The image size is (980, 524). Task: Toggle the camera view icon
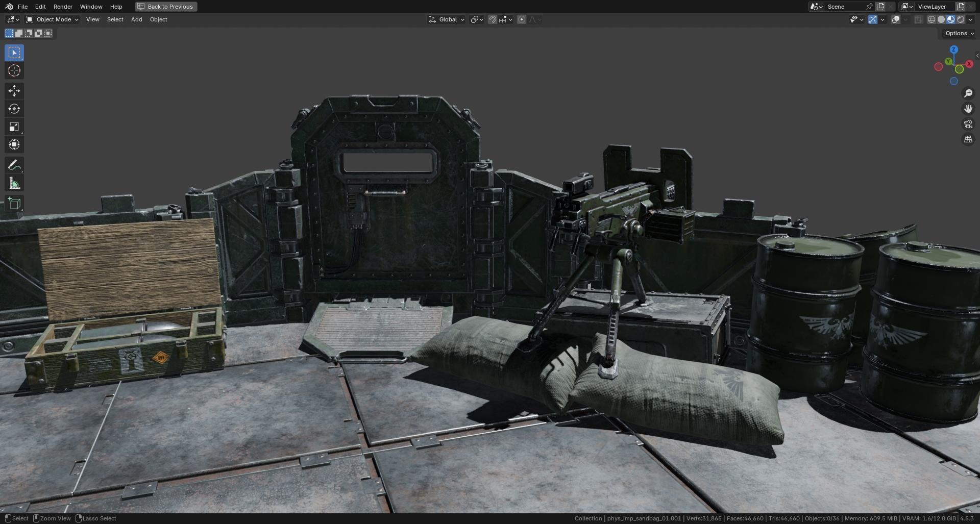[x=968, y=124]
